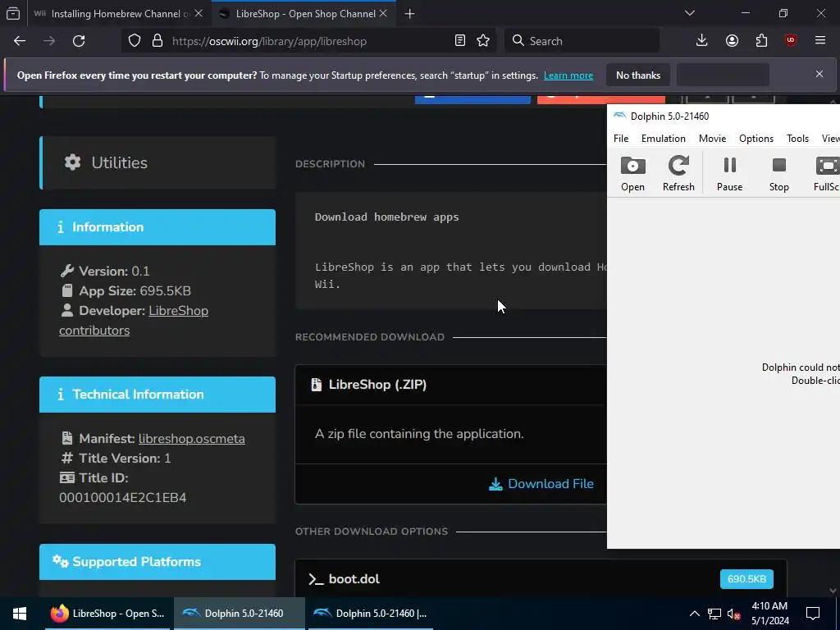Open Dolphin Movie menu
The image size is (840, 630).
tap(712, 138)
